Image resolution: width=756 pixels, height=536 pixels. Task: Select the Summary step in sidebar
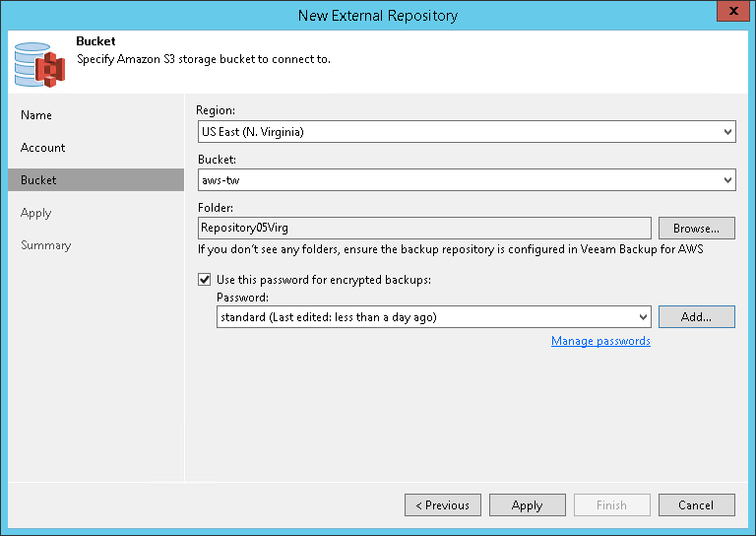click(46, 245)
